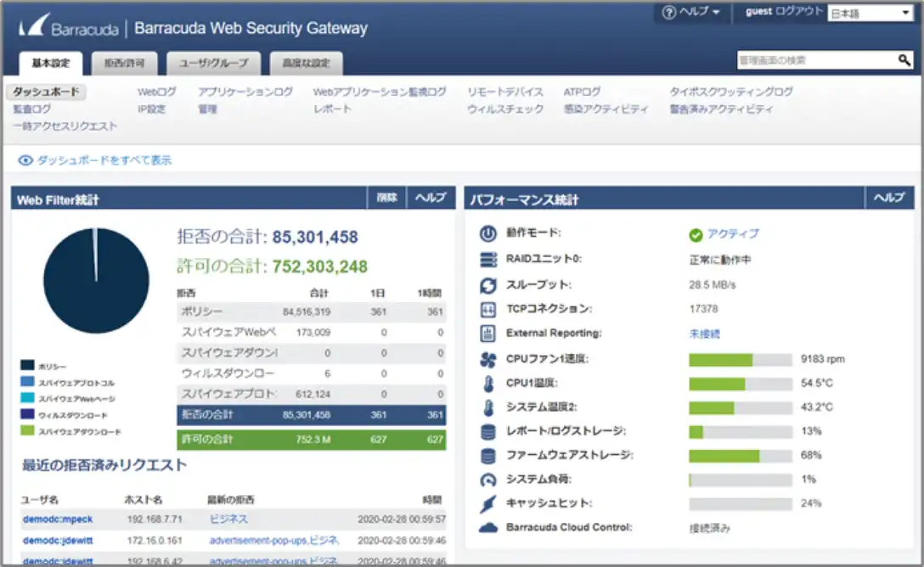Open the リモートデバイス submenu item
This screenshot has width=924, height=567.
505,92
